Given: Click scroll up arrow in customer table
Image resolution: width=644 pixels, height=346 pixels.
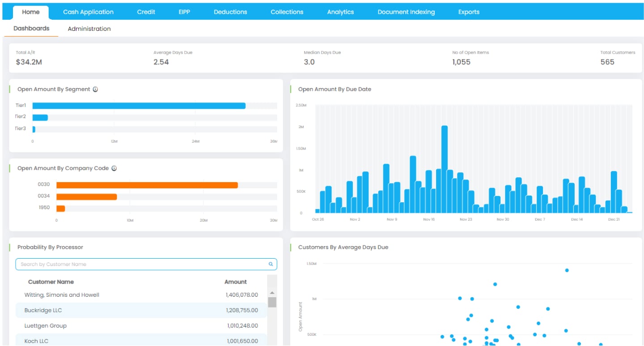Looking at the screenshot, I should [272, 293].
